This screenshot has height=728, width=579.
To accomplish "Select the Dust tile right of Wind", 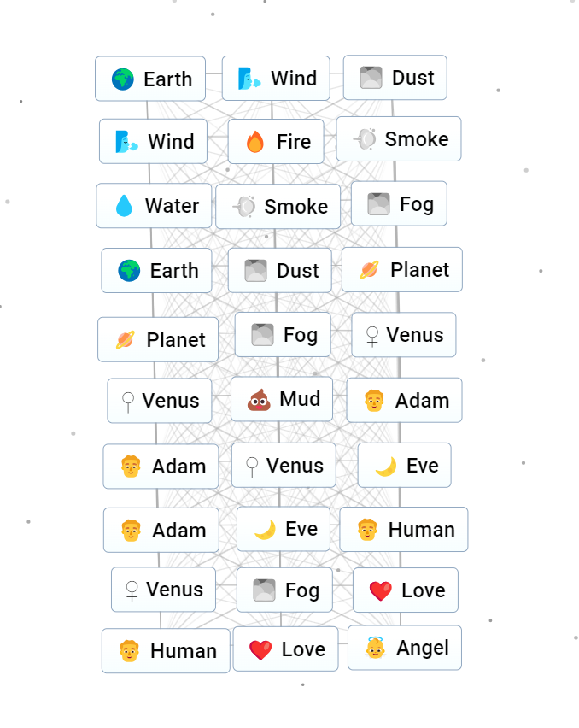I will 395,78.
